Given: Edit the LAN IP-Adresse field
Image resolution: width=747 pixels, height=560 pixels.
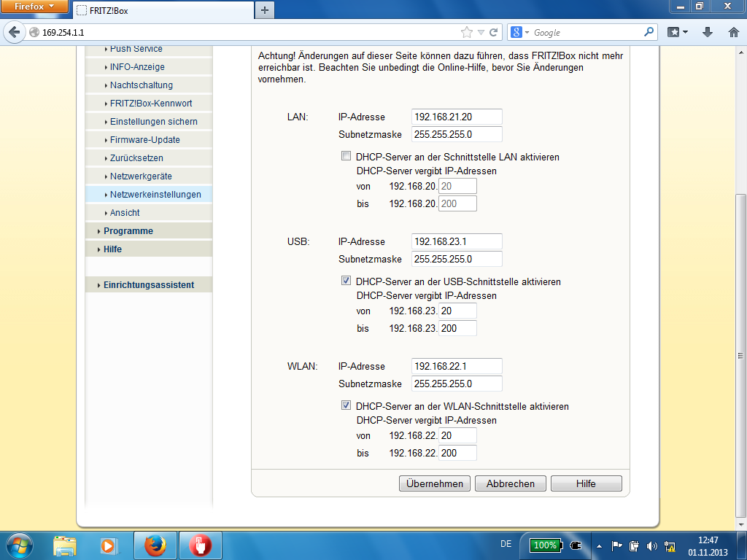Looking at the screenshot, I should tap(457, 117).
